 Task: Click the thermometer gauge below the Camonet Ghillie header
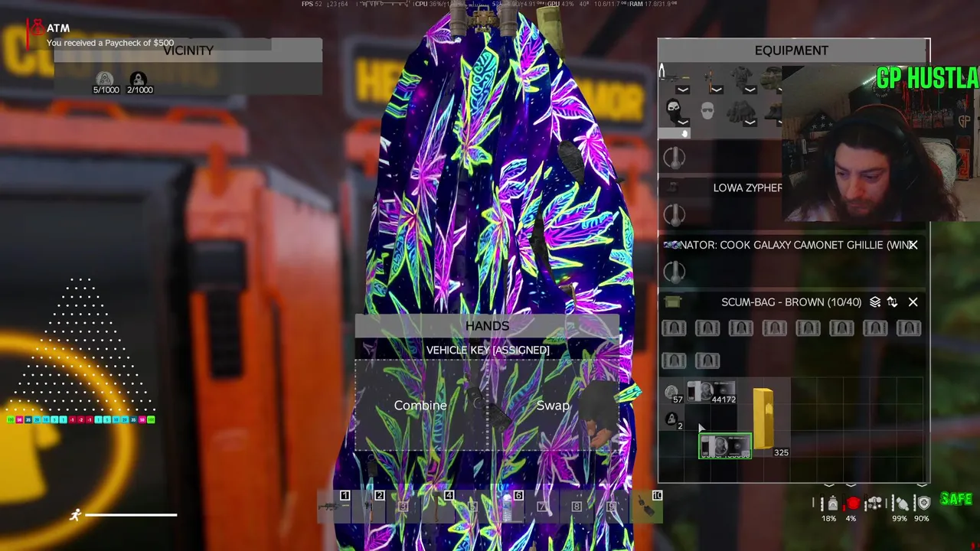tap(675, 272)
